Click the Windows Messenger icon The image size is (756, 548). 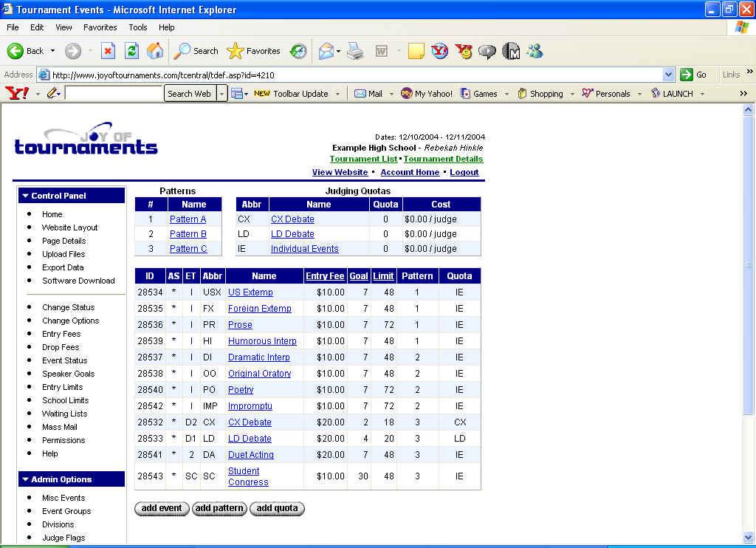click(x=535, y=51)
